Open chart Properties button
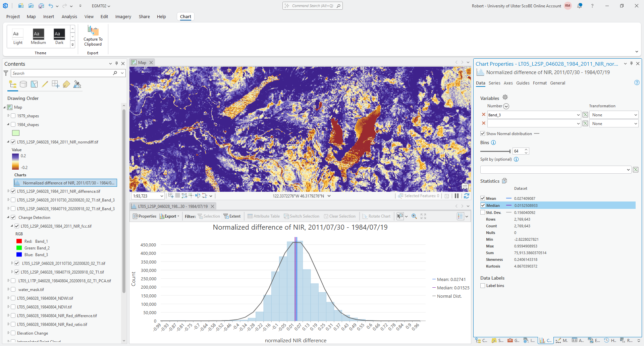Image resolution: width=644 pixels, height=346 pixels. pos(145,216)
